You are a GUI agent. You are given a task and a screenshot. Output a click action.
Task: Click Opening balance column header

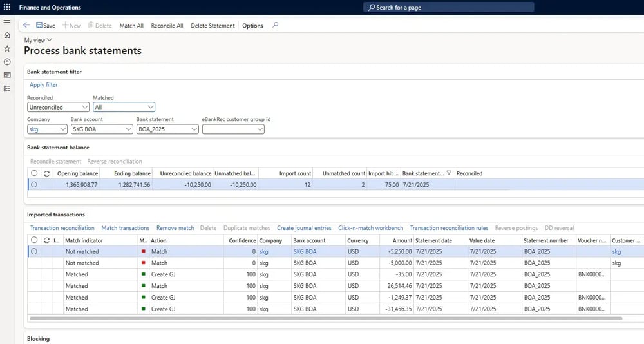click(x=77, y=173)
